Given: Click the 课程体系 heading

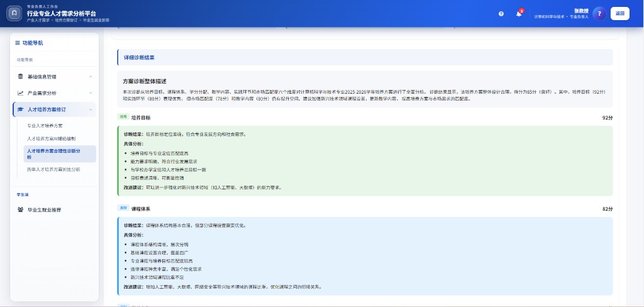Looking at the screenshot, I should click(141, 209).
